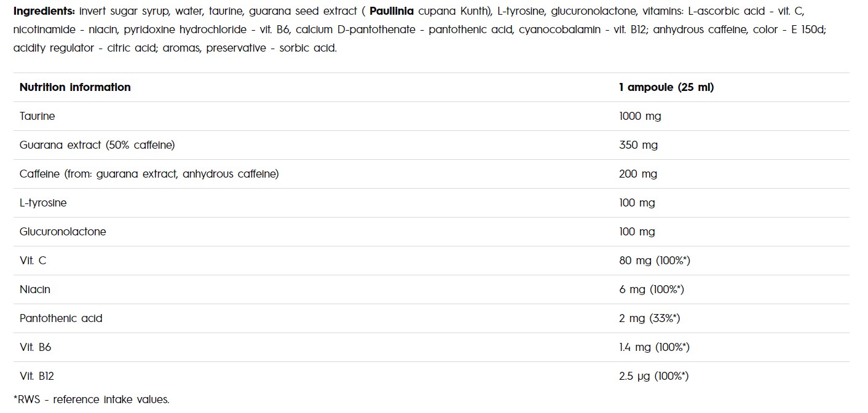Click the "2.5 µg (100%*)" Vit. B12 value
868x413 pixels.
653,376
